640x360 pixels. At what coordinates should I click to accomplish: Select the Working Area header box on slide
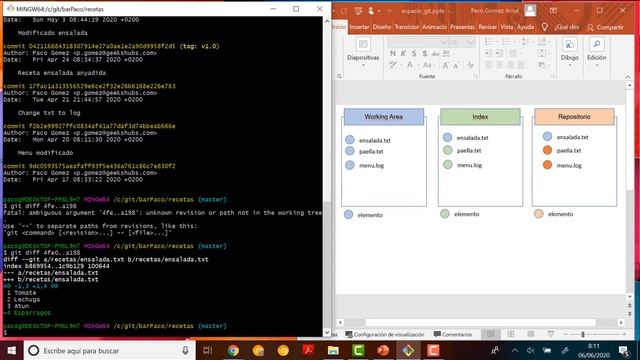tap(384, 117)
